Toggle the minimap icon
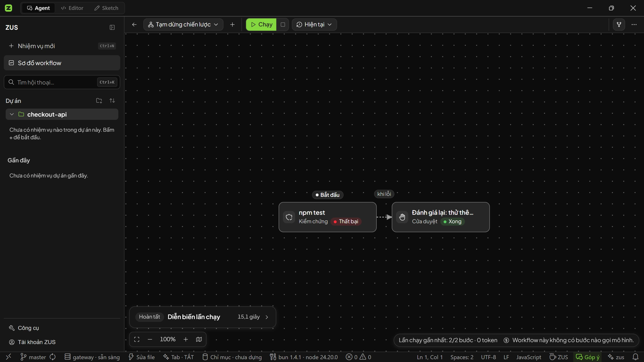 [199, 340]
